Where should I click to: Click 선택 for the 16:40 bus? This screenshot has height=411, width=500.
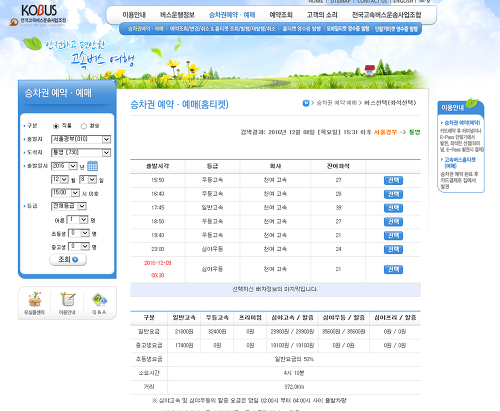393,194
